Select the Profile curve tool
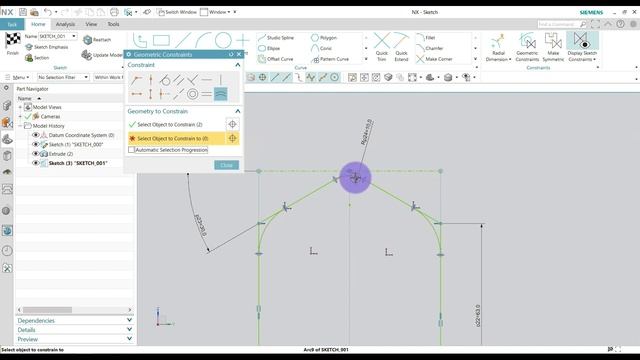 click(140, 41)
